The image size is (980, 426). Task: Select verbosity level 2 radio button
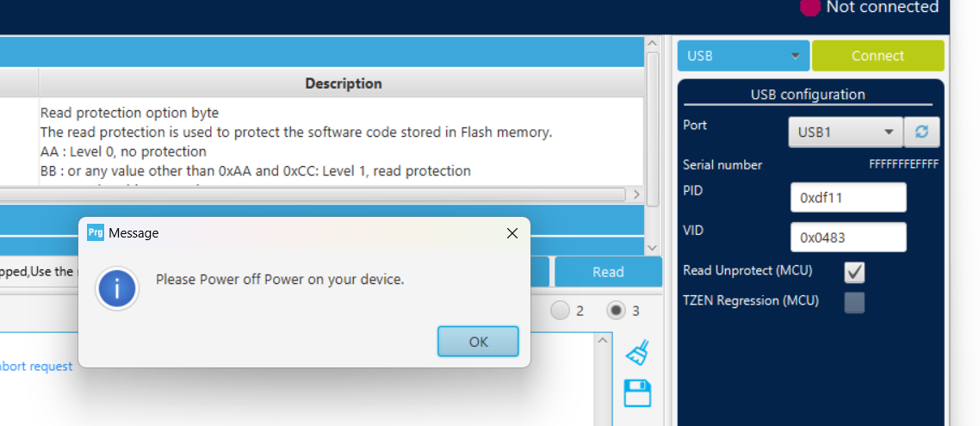click(x=560, y=310)
